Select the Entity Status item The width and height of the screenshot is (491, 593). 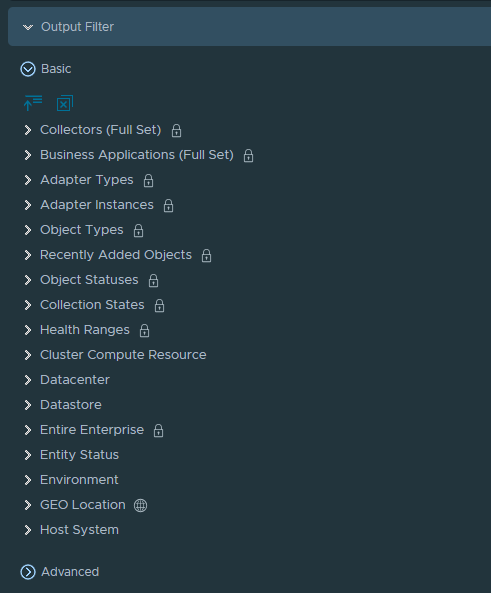79,455
